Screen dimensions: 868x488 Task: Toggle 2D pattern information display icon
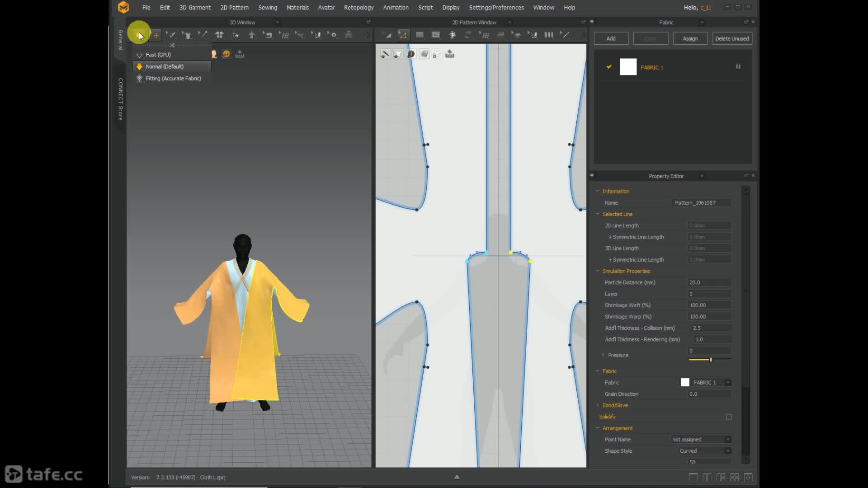(411, 54)
